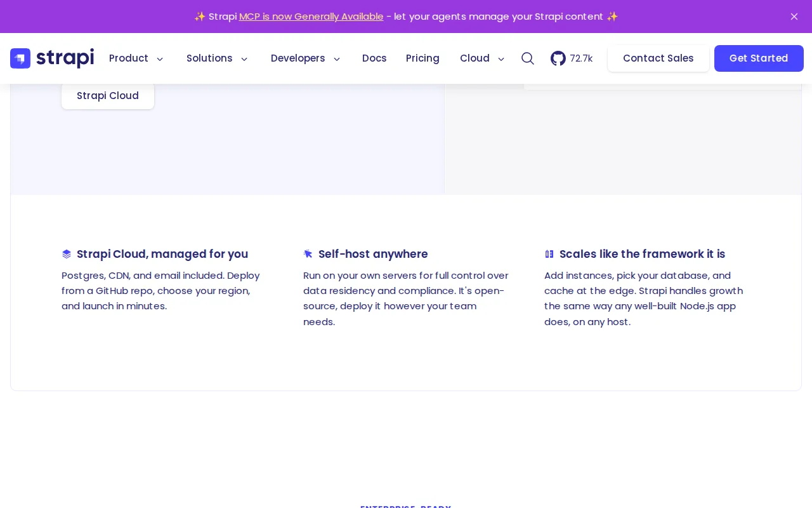Click the Strapi logo in the header

[52, 58]
